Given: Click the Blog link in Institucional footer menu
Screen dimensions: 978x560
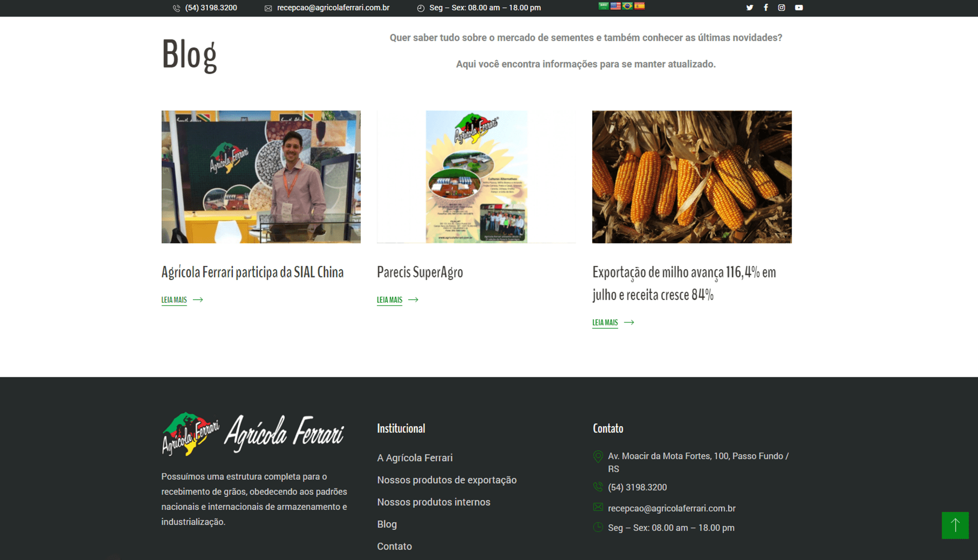Looking at the screenshot, I should [x=387, y=524].
